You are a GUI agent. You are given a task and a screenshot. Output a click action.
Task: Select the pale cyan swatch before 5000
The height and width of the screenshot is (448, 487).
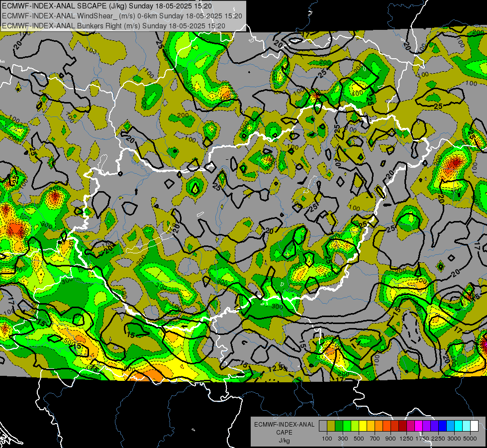(x=467, y=426)
